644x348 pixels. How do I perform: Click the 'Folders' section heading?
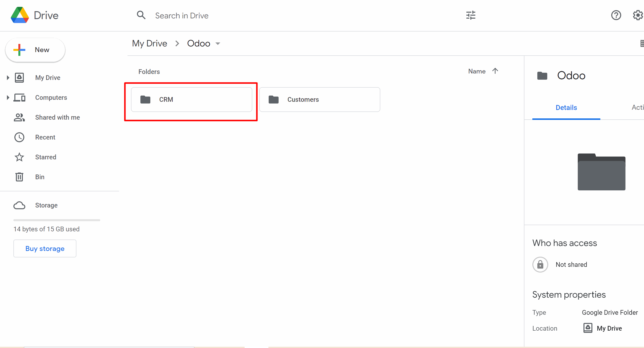pyautogui.click(x=149, y=71)
